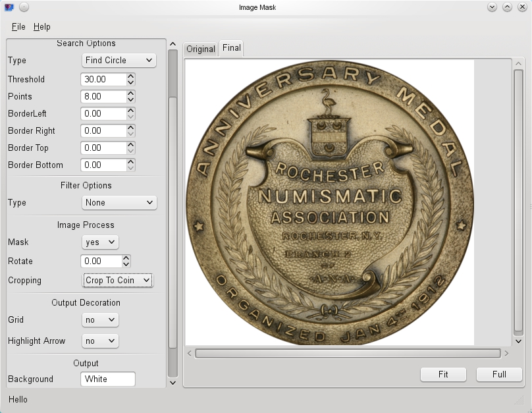Click the image view scroll left arrow
Screen dimensions: 532x413
tap(190, 354)
